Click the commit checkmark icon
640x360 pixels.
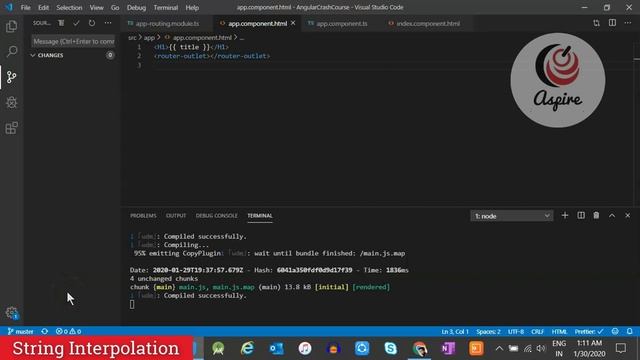(x=76, y=23)
